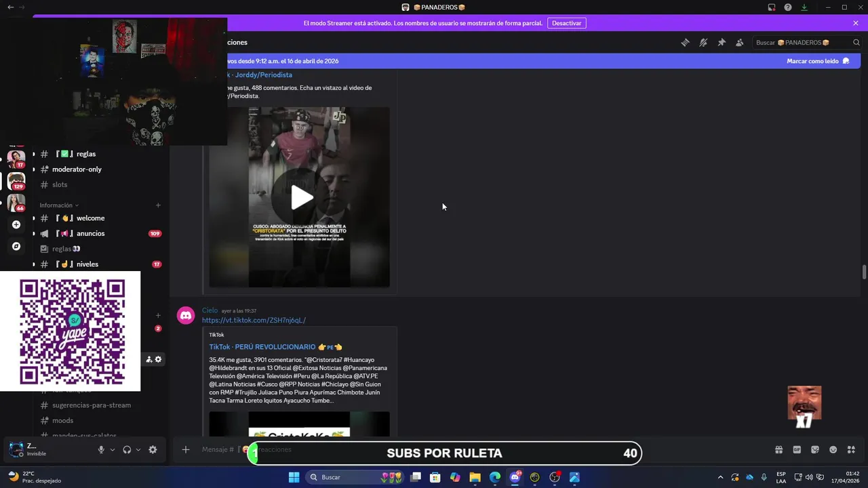Open Discord help icon in title bar
This screenshot has width=868, height=488.
(788, 7)
